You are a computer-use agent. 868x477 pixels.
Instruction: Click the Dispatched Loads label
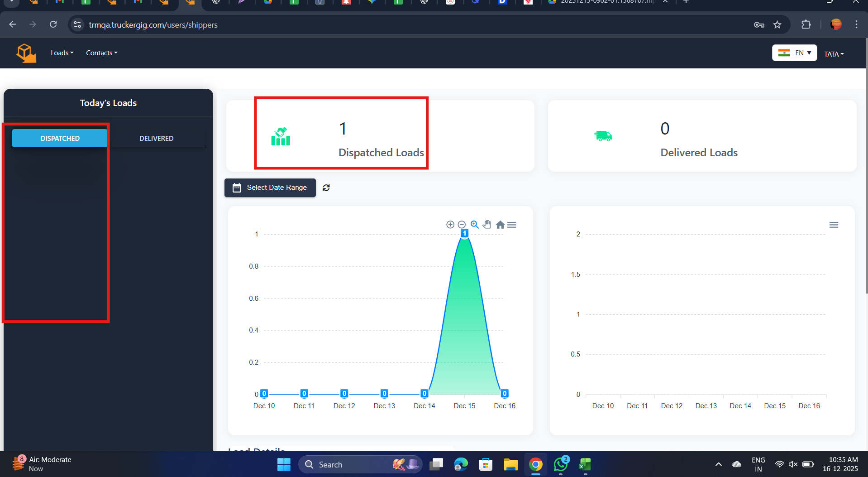[x=381, y=153]
